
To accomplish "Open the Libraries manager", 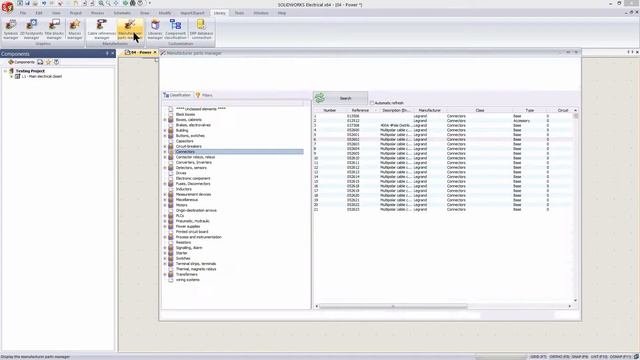I will click(155, 29).
